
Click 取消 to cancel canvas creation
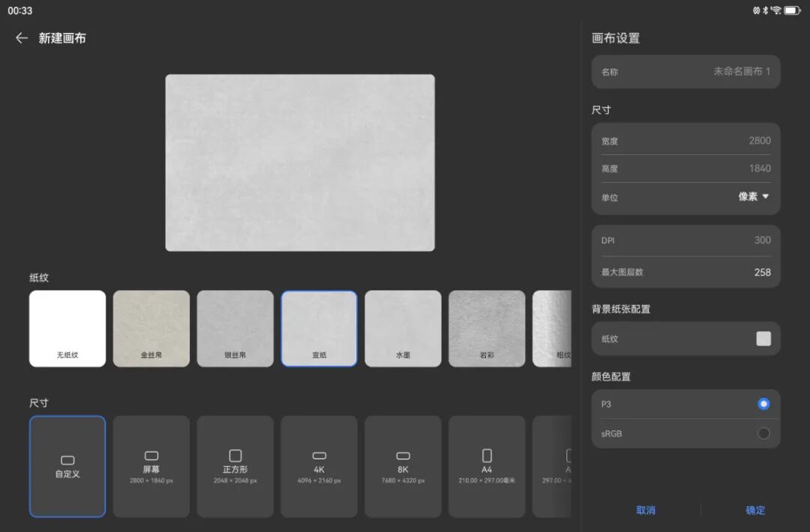click(646, 510)
